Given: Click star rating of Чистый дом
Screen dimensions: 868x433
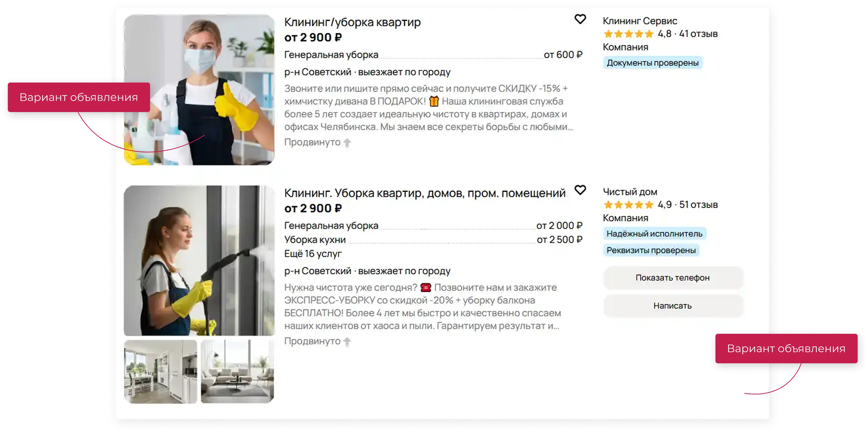Looking at the screenshot, I should click(629, 205).
